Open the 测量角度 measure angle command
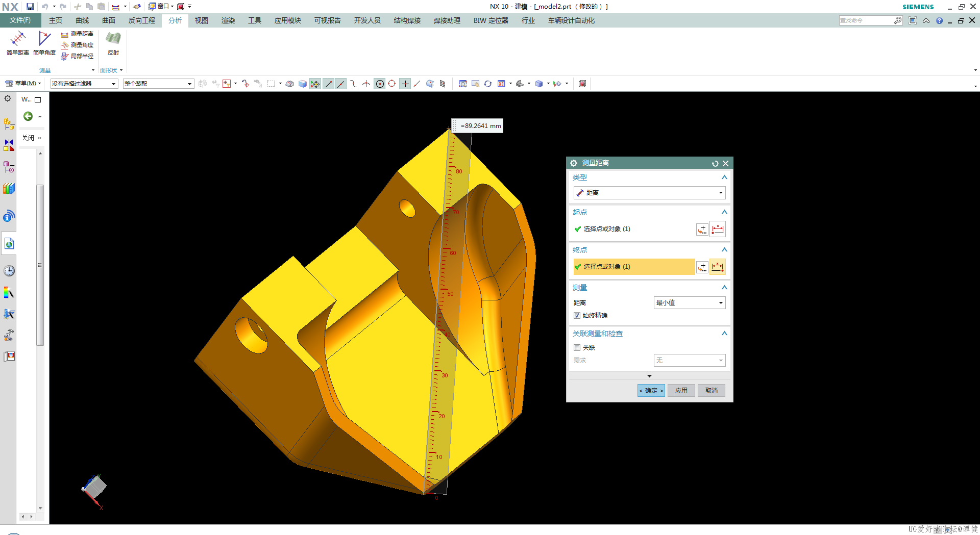 77,45
